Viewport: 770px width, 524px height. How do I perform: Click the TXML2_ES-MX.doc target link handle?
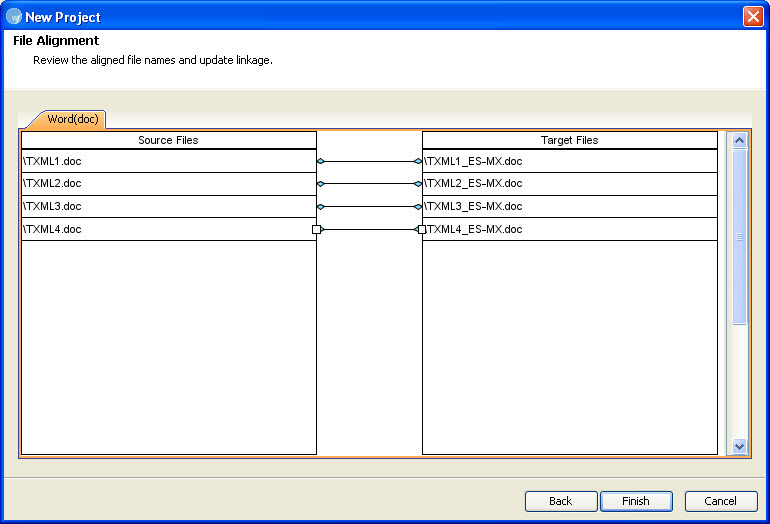(418, 184)
